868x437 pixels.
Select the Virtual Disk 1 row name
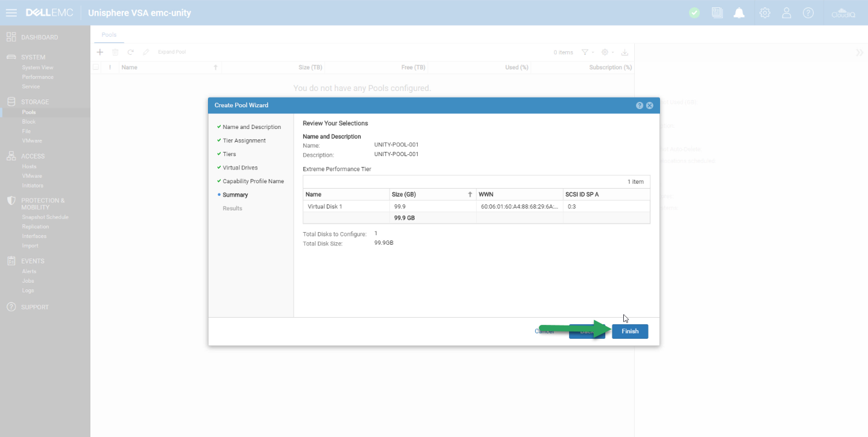[325, 207]
